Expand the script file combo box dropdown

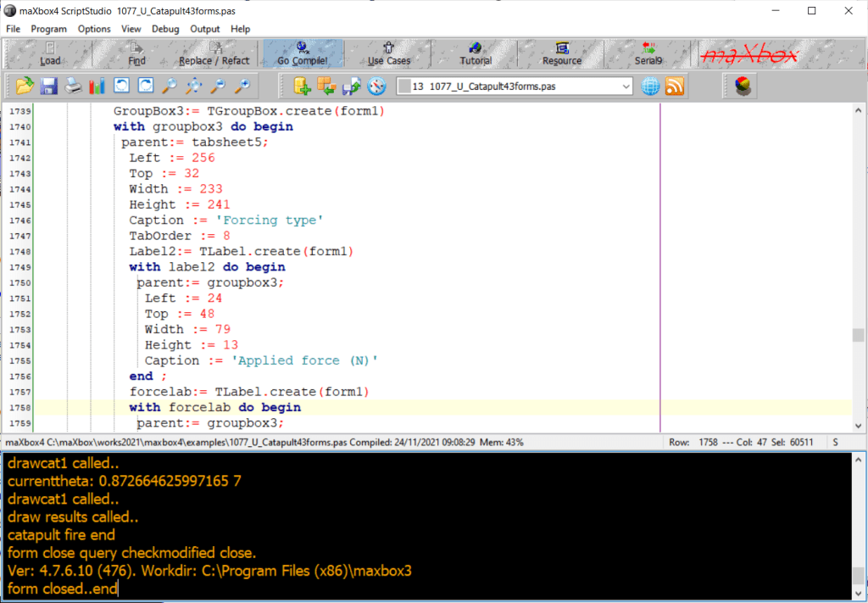(x=626, y=86)
